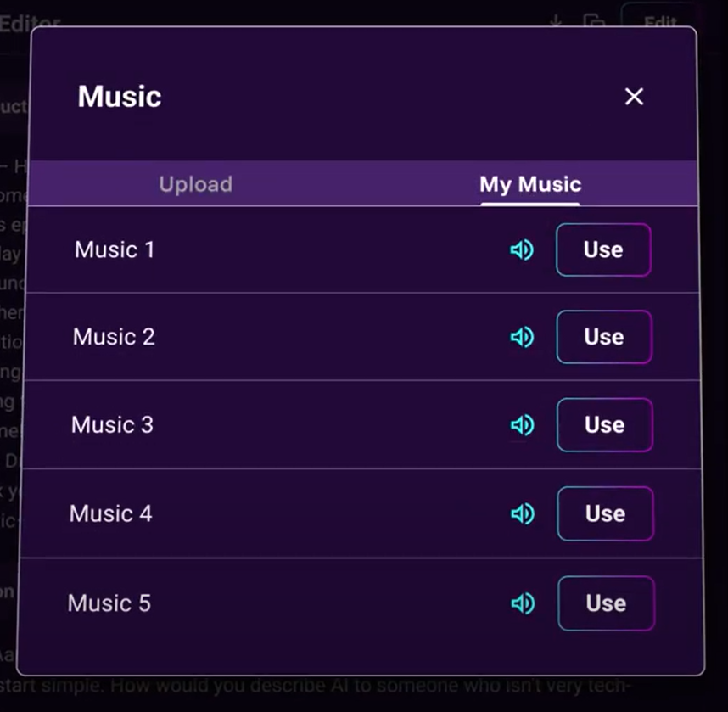Click the speaker icon for Music 5
728x712 pixels.
click(x=523, y=603)
